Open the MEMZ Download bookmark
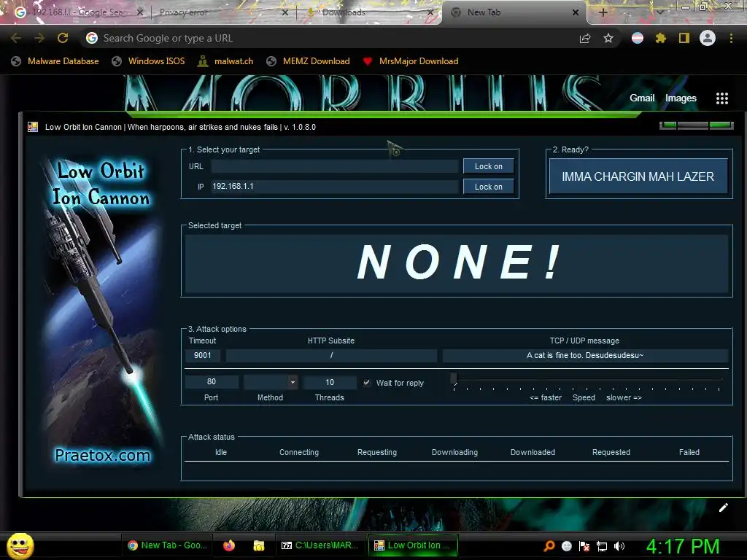The width and height of the screenshot is (747, 560). (309, 61)
